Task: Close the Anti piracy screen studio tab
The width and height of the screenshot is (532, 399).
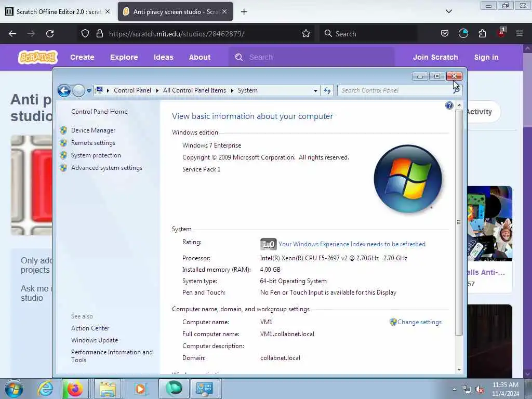Action: pos(224,11)
